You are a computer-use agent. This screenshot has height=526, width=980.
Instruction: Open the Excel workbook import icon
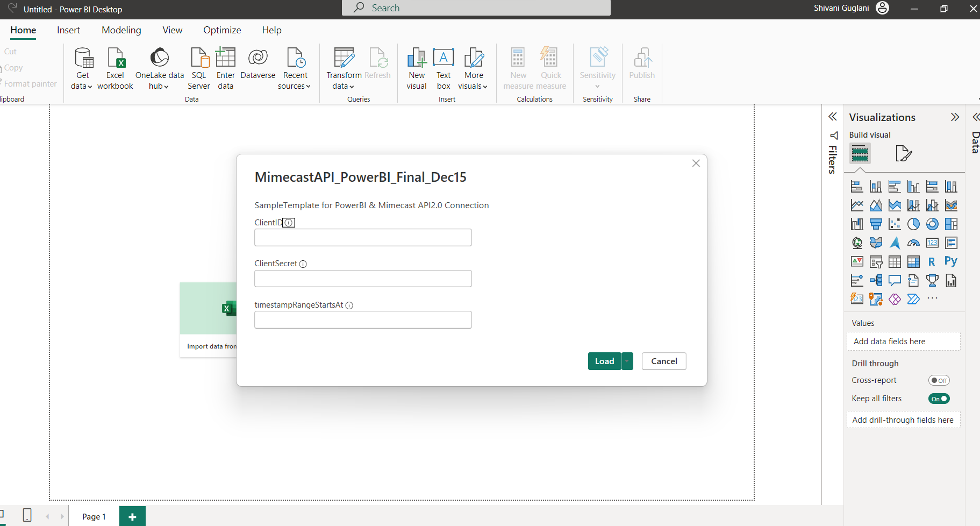115,58
